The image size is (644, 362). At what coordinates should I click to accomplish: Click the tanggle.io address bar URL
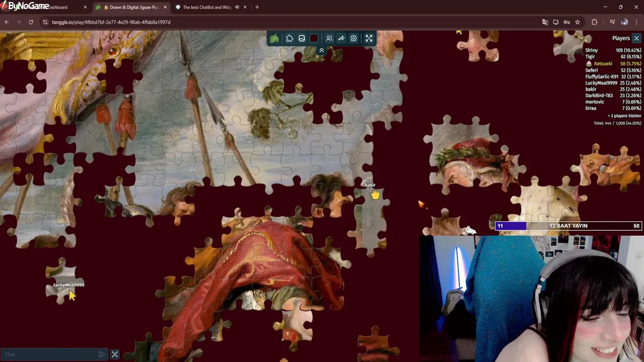click(x=111, y=22)
